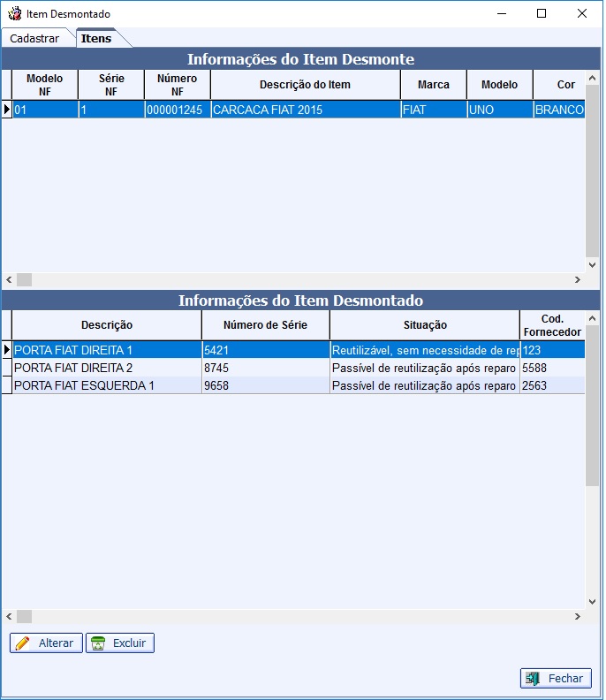This screenshot has width=606, height=700.
Task: Click the Alterar button label
Action: point(56,643)
